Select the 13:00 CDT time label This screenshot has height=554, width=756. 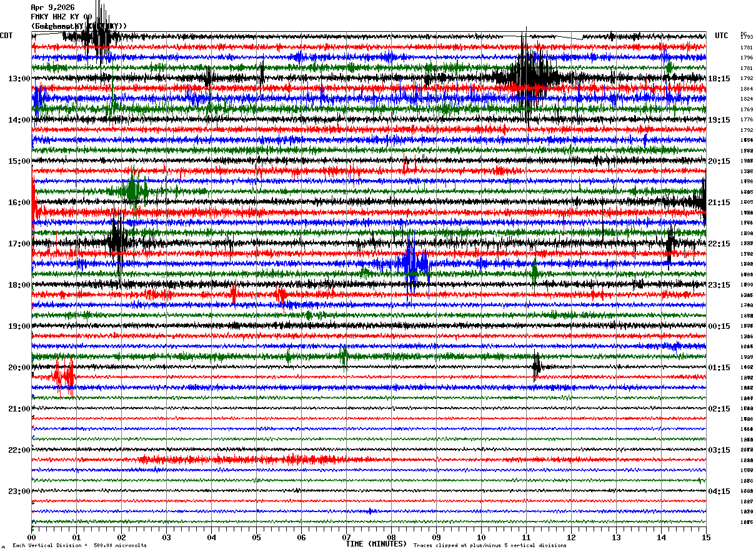pos(19,79)
